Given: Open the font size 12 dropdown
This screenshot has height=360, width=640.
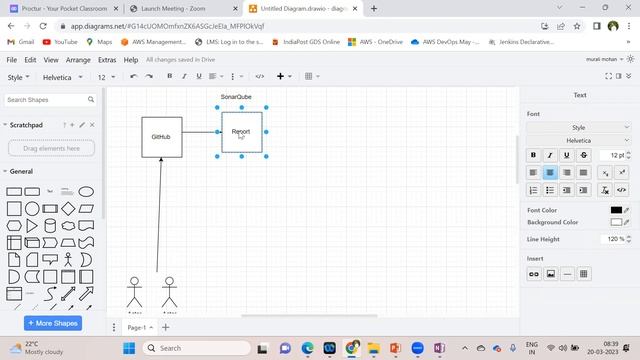Looking at the screenshot, I should tap(107, 77).
